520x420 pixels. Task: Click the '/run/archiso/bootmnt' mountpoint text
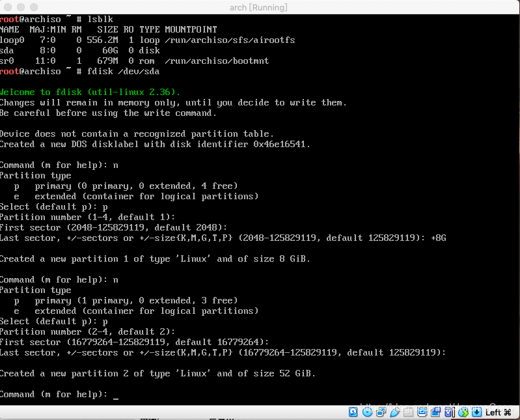point(217,61)
